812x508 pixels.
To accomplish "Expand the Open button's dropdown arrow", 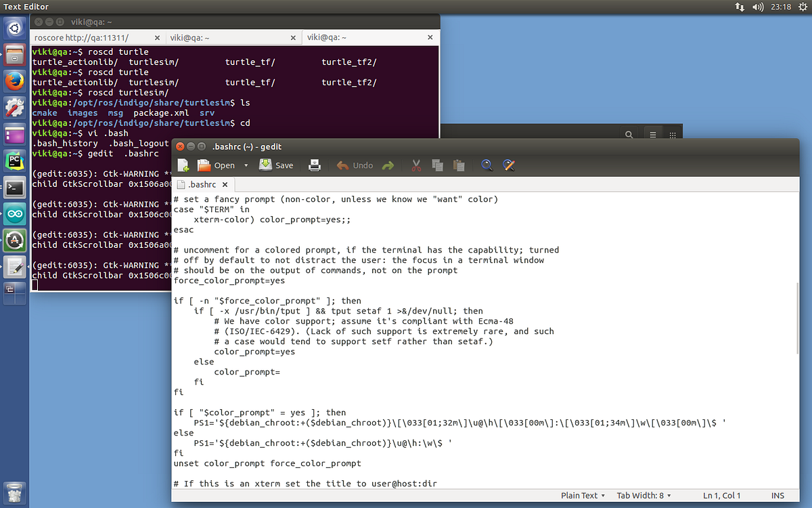I will point(246,165).
